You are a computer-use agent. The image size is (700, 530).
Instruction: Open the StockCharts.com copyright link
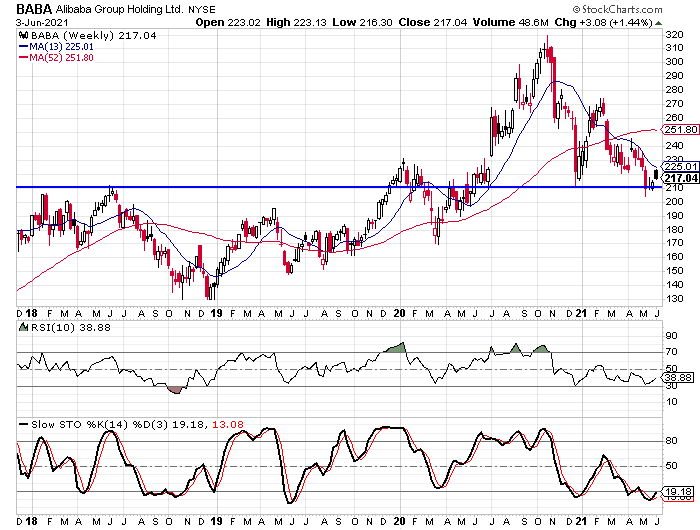click(x=617, y=9)
